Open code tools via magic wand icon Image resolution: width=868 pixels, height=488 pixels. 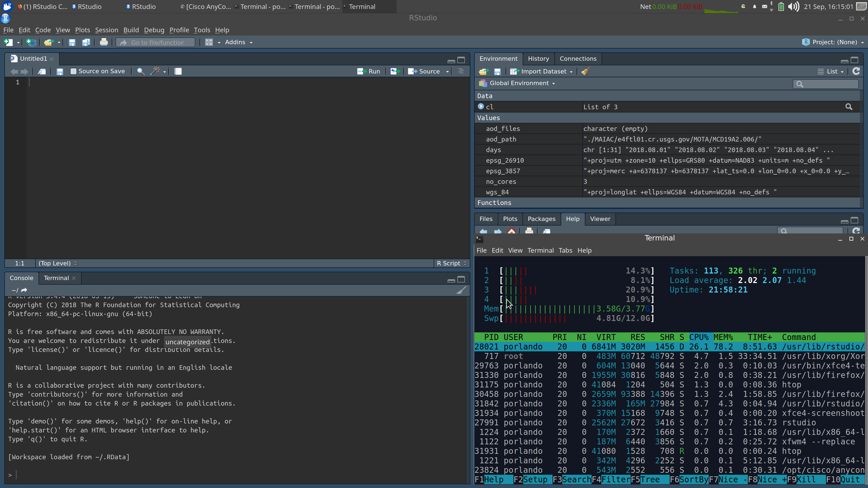pyautogui.click(x=155, y=71)
